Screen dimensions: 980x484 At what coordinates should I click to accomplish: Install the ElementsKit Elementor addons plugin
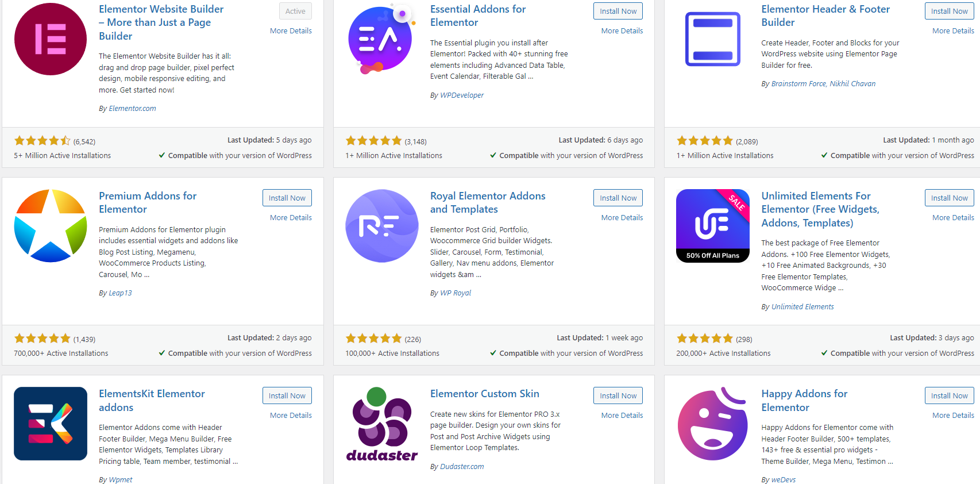pyautogui.click(x=287, y=395)
